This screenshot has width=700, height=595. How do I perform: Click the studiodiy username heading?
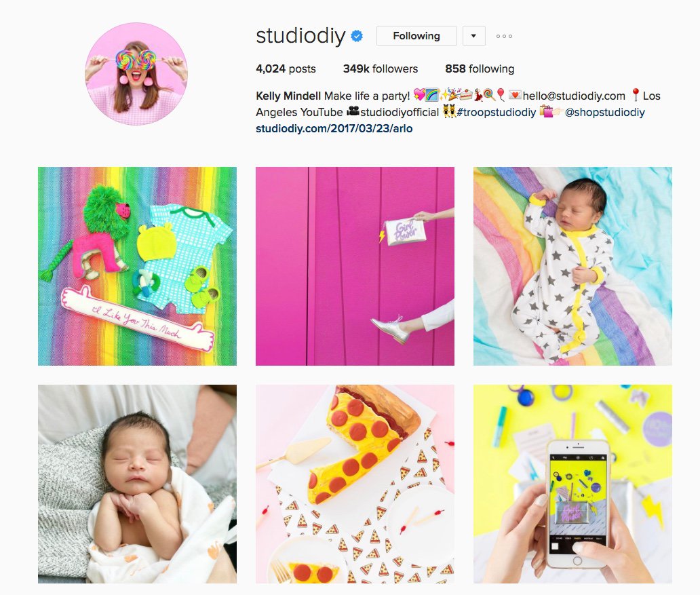coord(301,36)
